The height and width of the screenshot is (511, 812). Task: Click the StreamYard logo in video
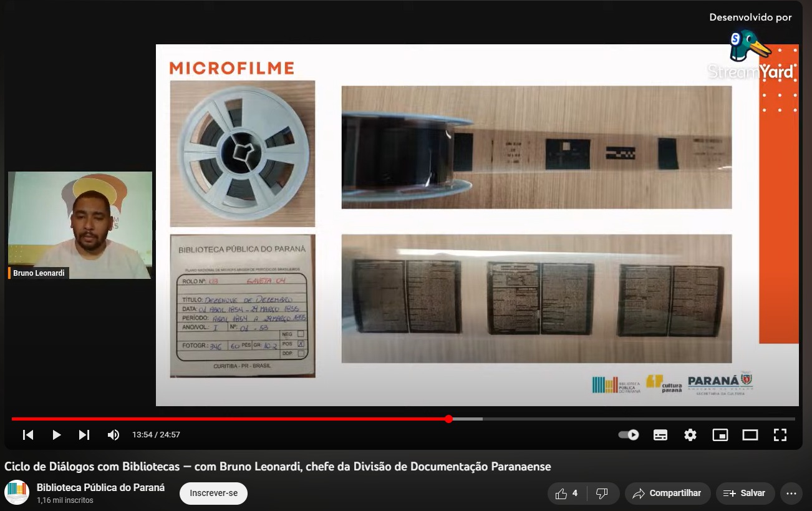(751, 55)
